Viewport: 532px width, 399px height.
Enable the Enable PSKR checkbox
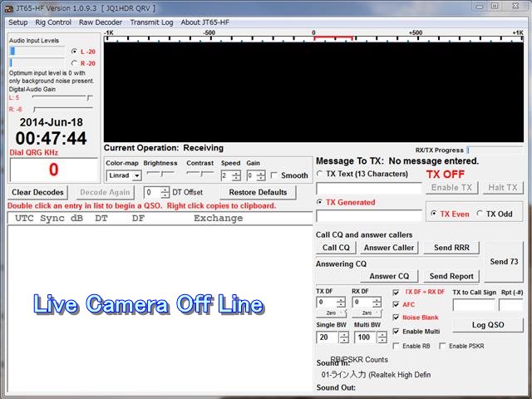[x=442, y=346]
